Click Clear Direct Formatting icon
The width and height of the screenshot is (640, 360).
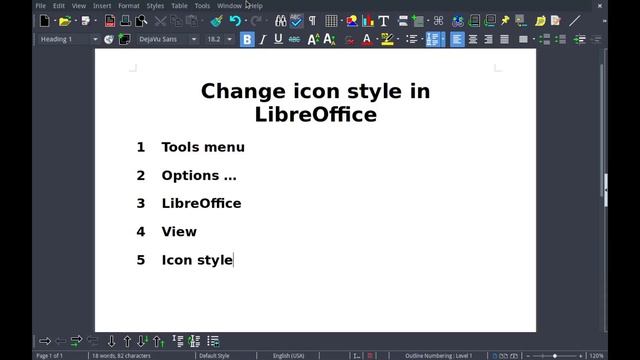349,40
